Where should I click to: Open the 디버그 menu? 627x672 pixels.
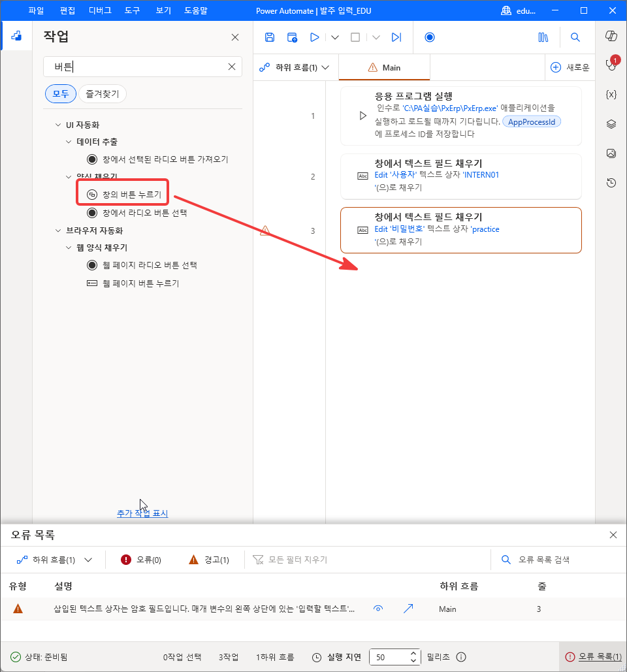coord(100,10)
